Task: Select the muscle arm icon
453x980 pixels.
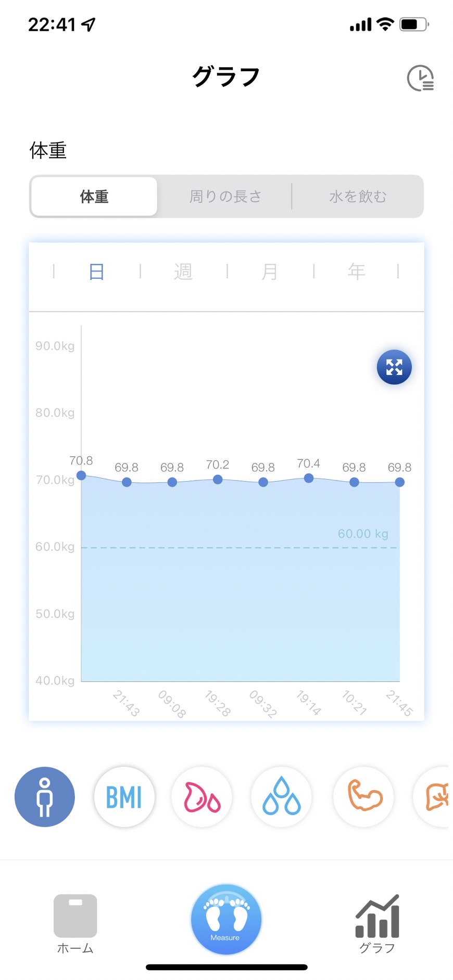Action: click(363, 796)
